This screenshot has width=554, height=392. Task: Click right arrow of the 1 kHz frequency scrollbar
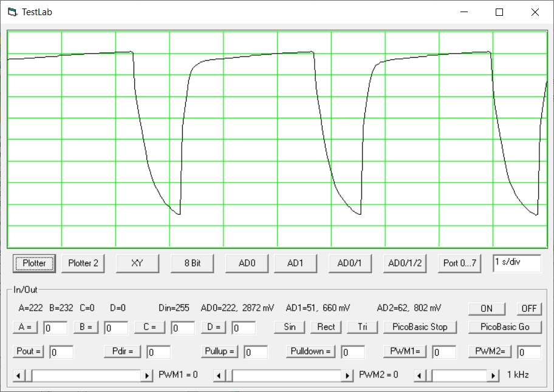coord(493,376)
